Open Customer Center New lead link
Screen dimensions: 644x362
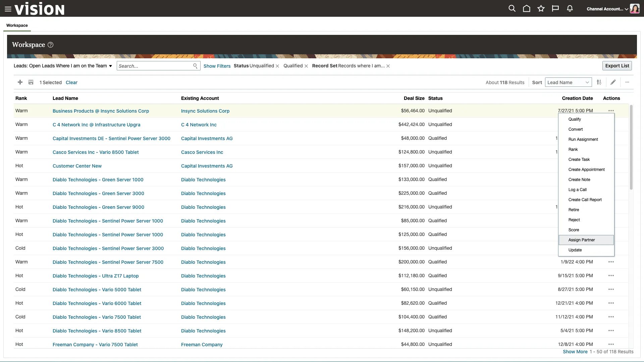(77, 166)
